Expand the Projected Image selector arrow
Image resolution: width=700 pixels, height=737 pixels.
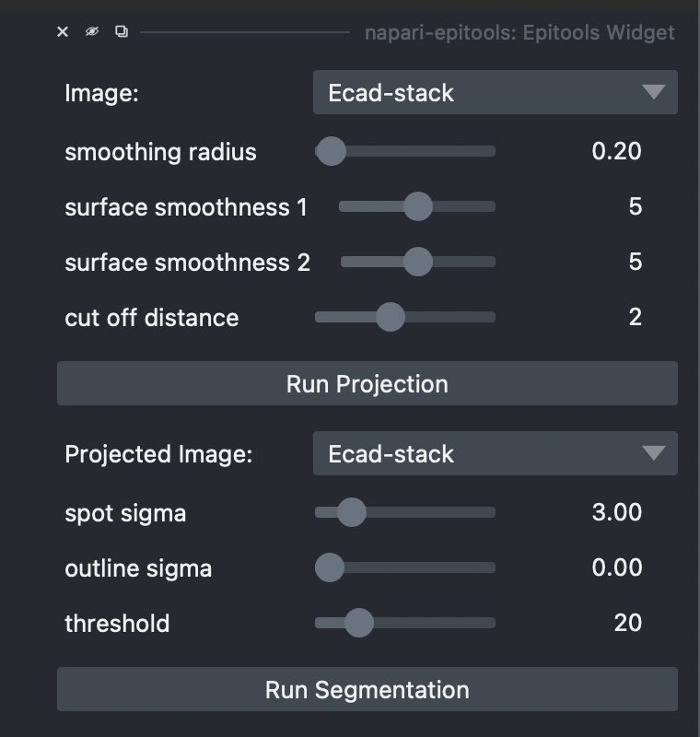pyautogui.click(x=656, y=453)
